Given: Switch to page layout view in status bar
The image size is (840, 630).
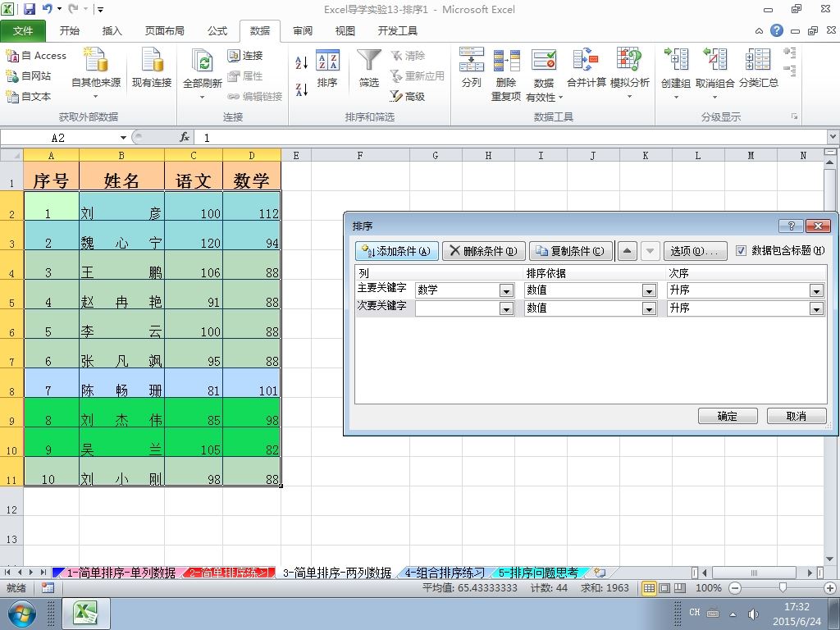Looking at the screenshot, I should (664, 588).
